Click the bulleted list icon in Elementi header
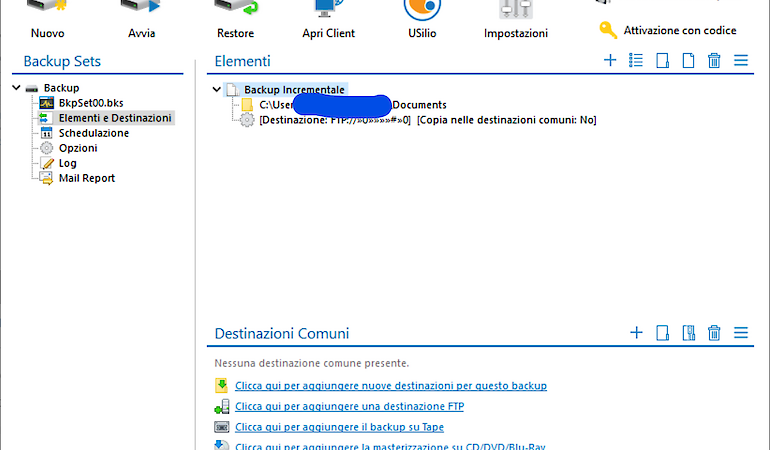The width and height of the screenshot is (770, 450). 636,60
